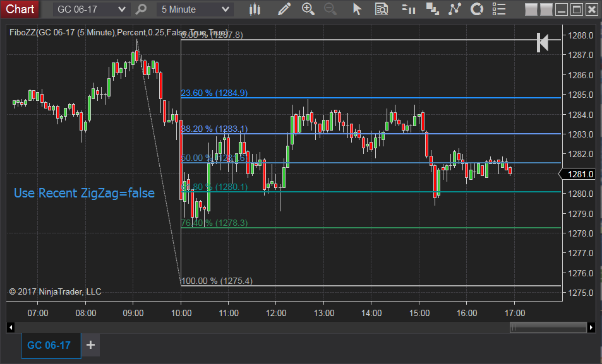602x364 pixels.
Task: Click the FiboZZ indicator label text
Action: click(x=119, y=33)
